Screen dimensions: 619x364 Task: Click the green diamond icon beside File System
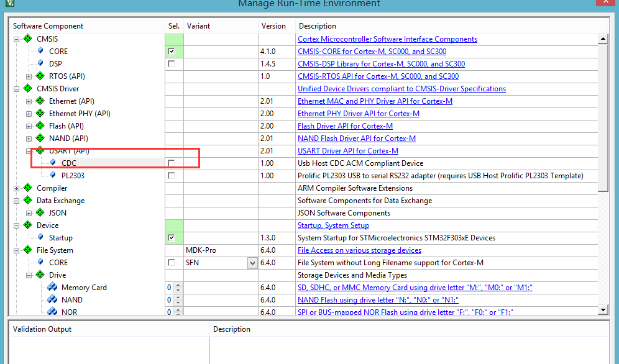27,250
